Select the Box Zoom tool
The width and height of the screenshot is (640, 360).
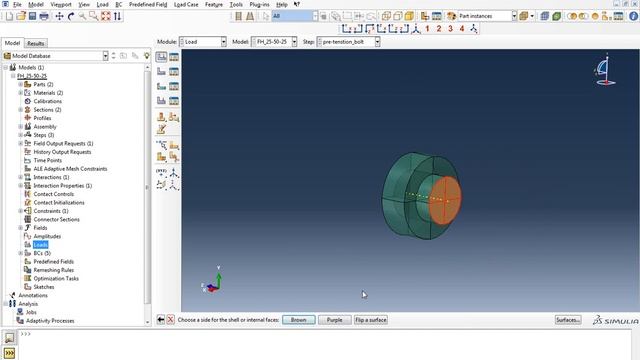pos(94,16)
